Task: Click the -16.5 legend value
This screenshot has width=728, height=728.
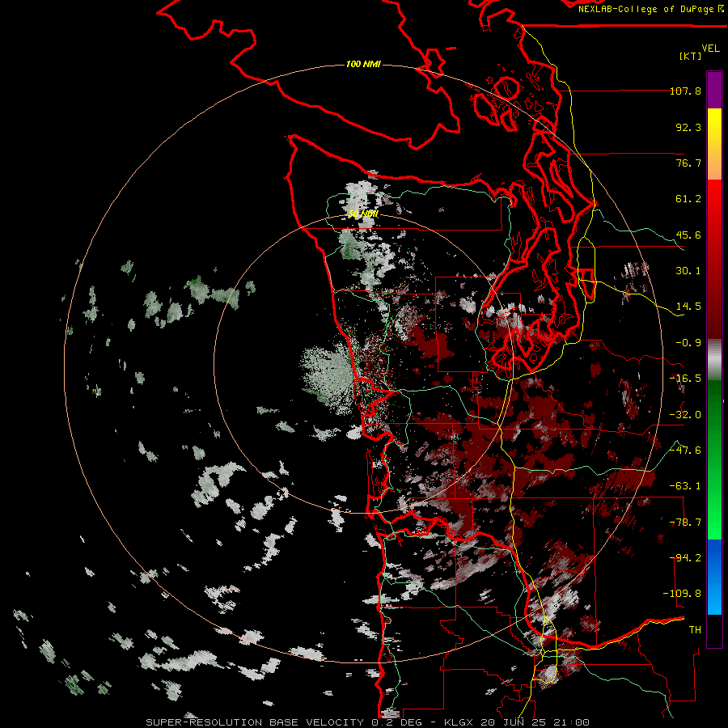Action: [x=685, y=379]
